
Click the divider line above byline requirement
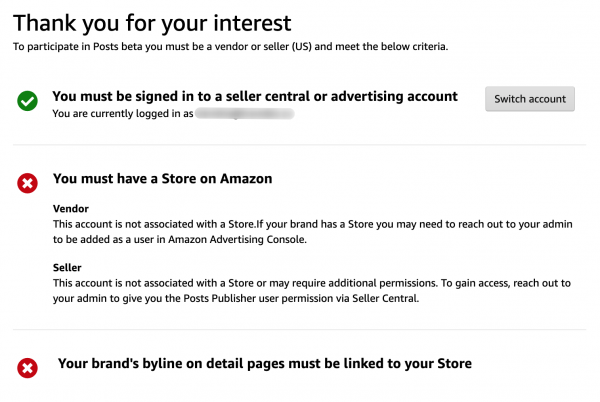click(x=299, y=330)
